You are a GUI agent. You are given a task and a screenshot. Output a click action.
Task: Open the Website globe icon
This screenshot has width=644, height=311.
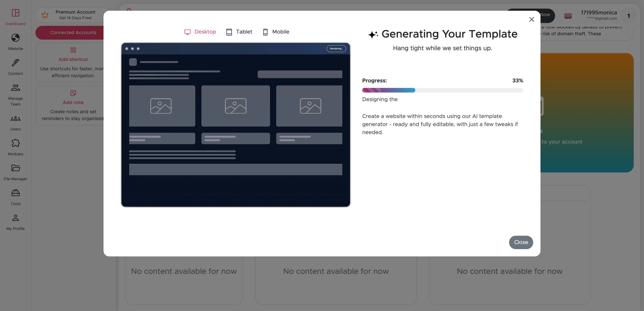tap(16, 38)
